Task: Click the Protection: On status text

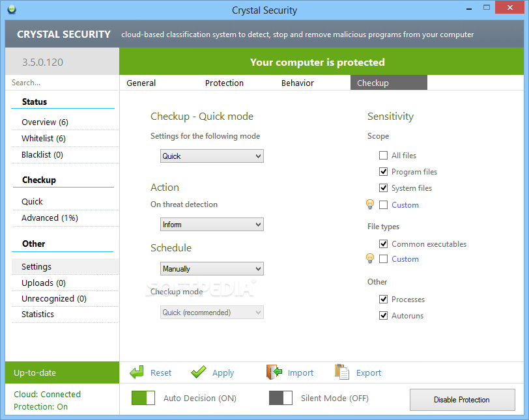Action: (41, 406)
